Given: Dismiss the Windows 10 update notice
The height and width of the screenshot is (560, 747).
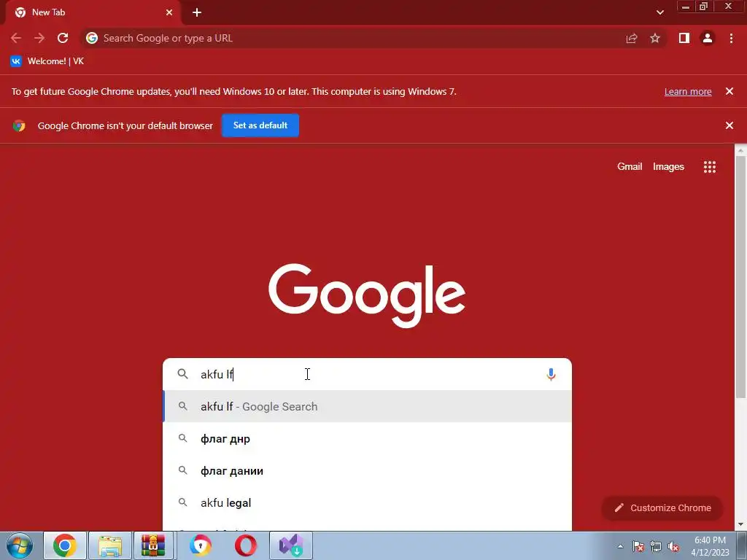Looking at the screenshot, I should click(729, 91).
